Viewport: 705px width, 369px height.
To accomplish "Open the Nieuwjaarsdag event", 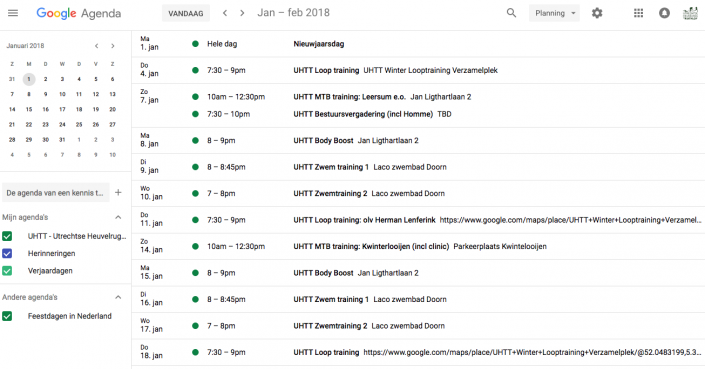I will pos(319,44).
